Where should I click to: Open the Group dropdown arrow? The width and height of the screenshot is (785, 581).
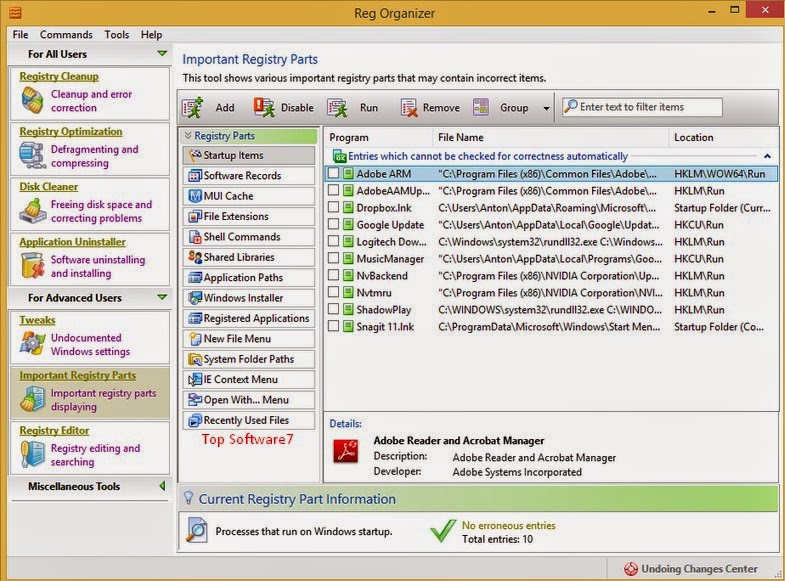tap(546, 108)
